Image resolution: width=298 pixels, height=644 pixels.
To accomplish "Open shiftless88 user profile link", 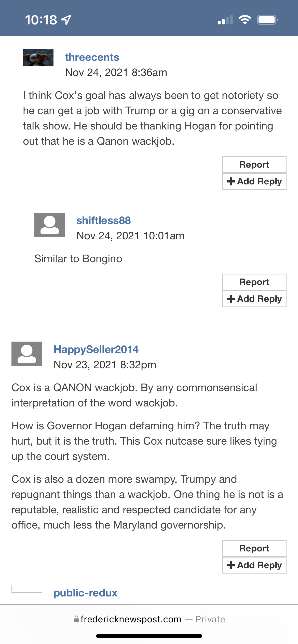I will tap(103, 221).
